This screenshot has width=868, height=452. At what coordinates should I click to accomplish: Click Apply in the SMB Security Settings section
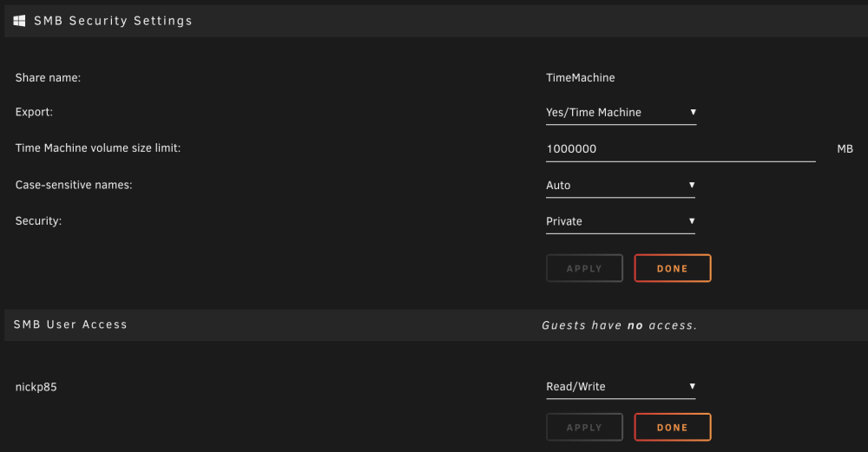pyautogui.click(x=584, y=268)
